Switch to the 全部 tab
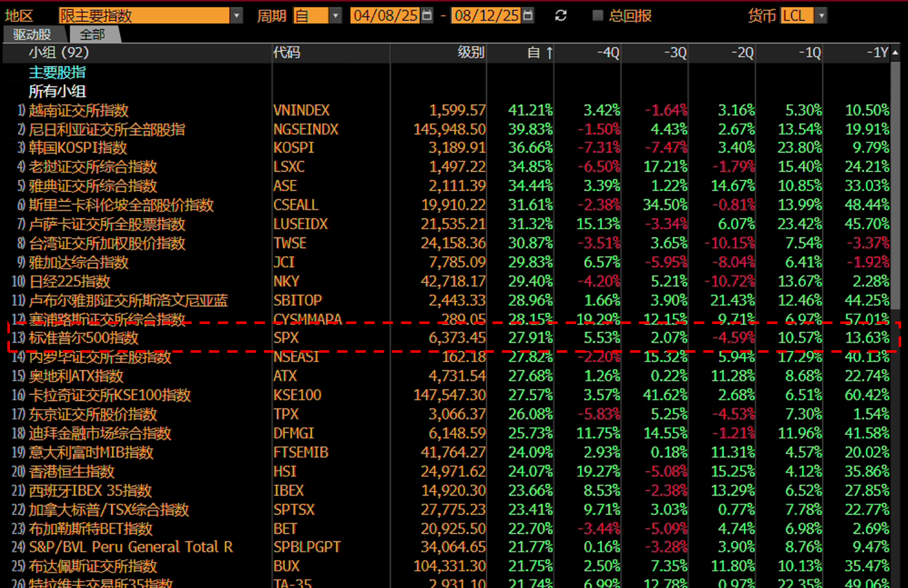This screenshot has width=908, height=588. tap(93, 34)
